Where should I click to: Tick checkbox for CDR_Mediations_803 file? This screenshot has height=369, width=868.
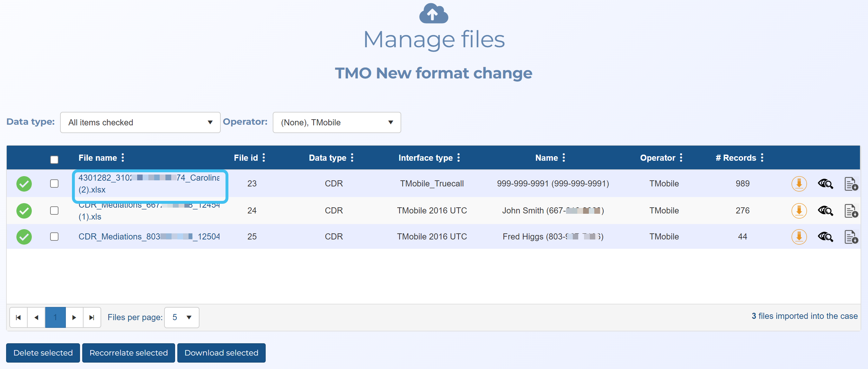[x=54, y=237]
